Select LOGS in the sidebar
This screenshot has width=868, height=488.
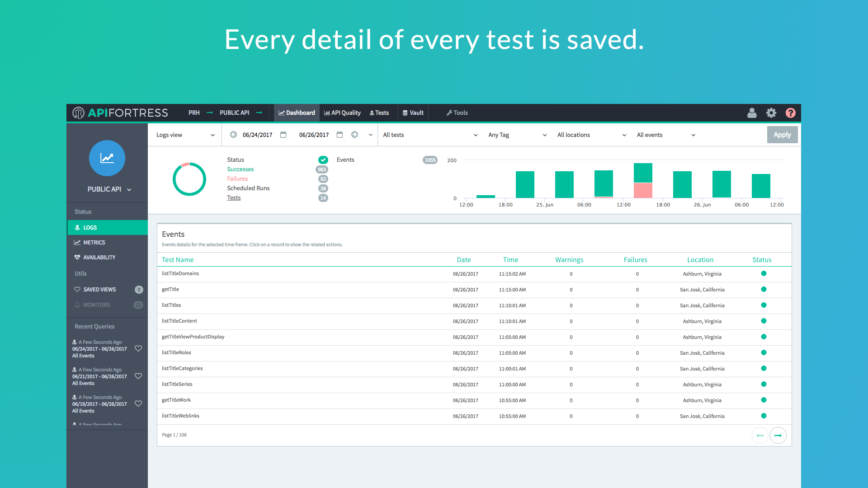pyautogui.click(x=108, y=227)
